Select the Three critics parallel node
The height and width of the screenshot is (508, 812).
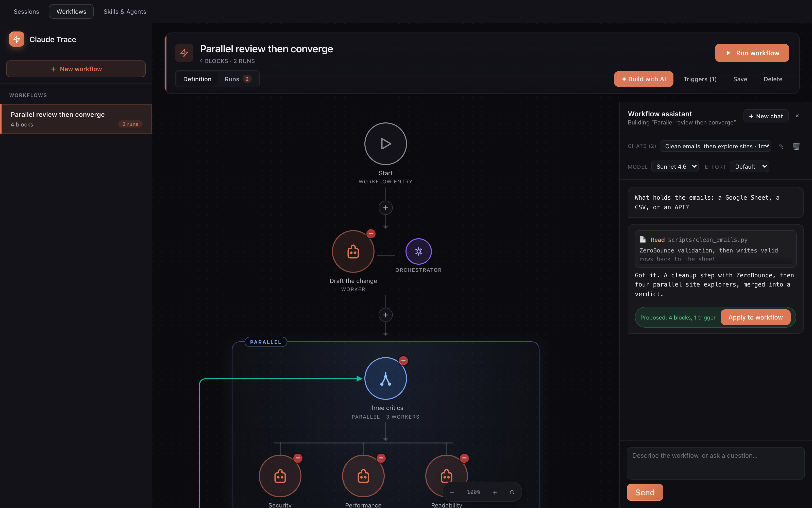click(x=385, y=378)
